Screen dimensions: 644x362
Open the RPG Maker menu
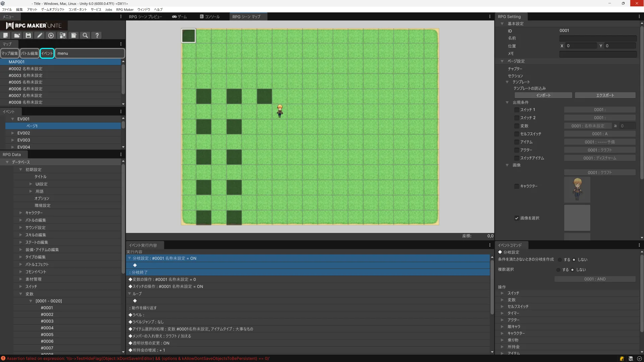coord(124,10)
